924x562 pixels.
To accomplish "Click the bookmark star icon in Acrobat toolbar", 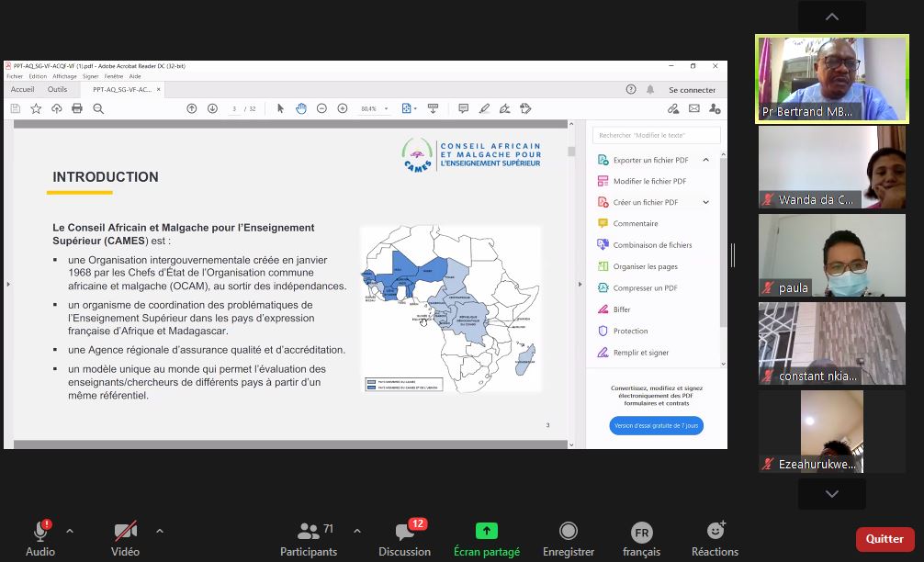I will pos(36,108).
